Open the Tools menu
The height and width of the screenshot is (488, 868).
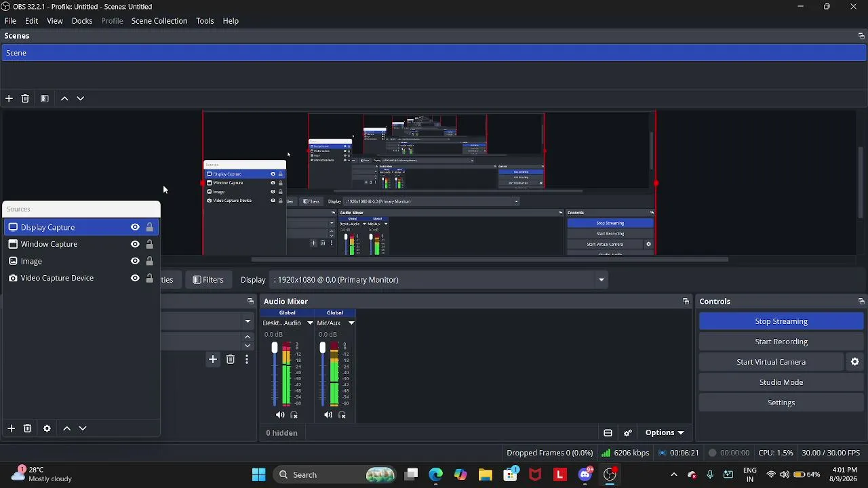(205, 21)
